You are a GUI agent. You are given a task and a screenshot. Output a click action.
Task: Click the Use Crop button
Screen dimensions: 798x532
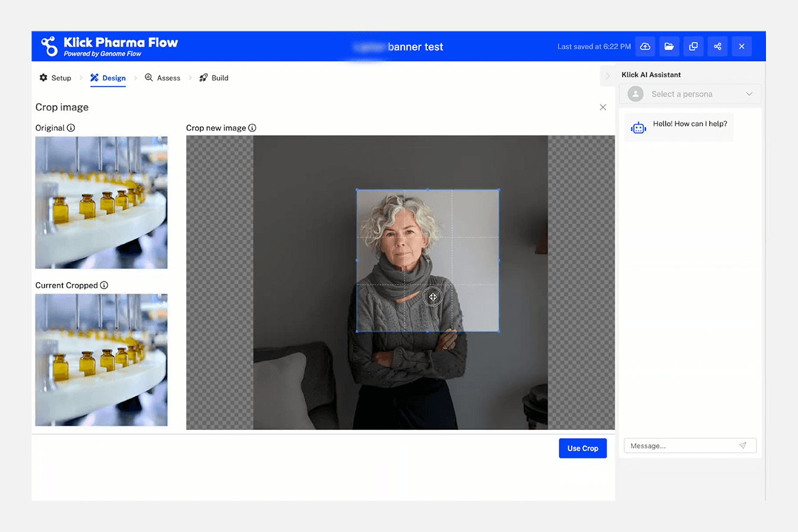(582, 448)
